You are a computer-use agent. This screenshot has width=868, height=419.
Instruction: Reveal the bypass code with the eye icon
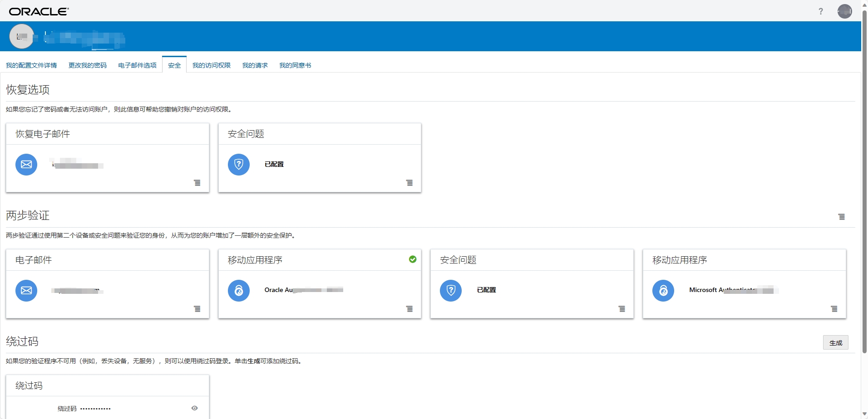click(x=195, y=408)
